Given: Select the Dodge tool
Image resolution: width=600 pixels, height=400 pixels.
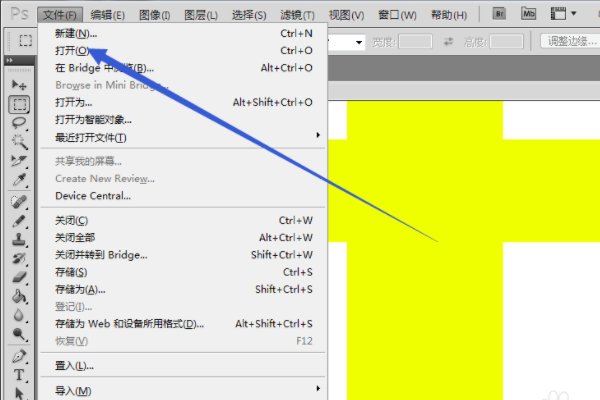Looking at the screenshot, I should [19, 334].
